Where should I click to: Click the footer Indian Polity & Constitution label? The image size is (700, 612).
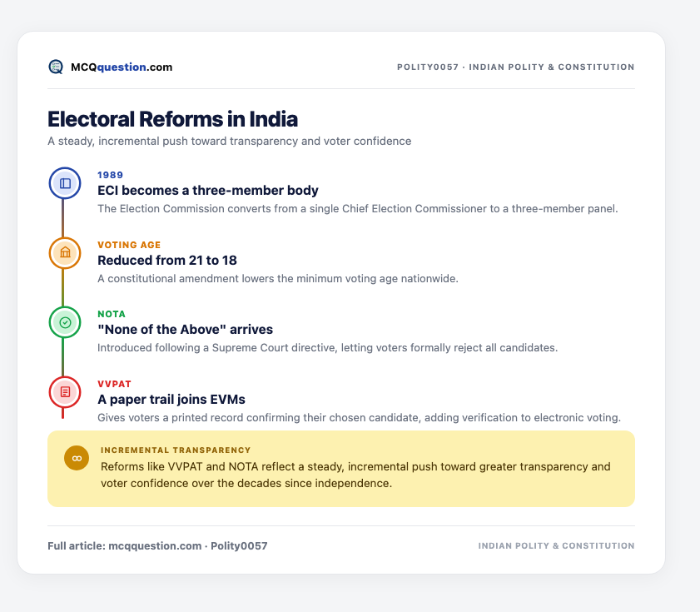556,546
